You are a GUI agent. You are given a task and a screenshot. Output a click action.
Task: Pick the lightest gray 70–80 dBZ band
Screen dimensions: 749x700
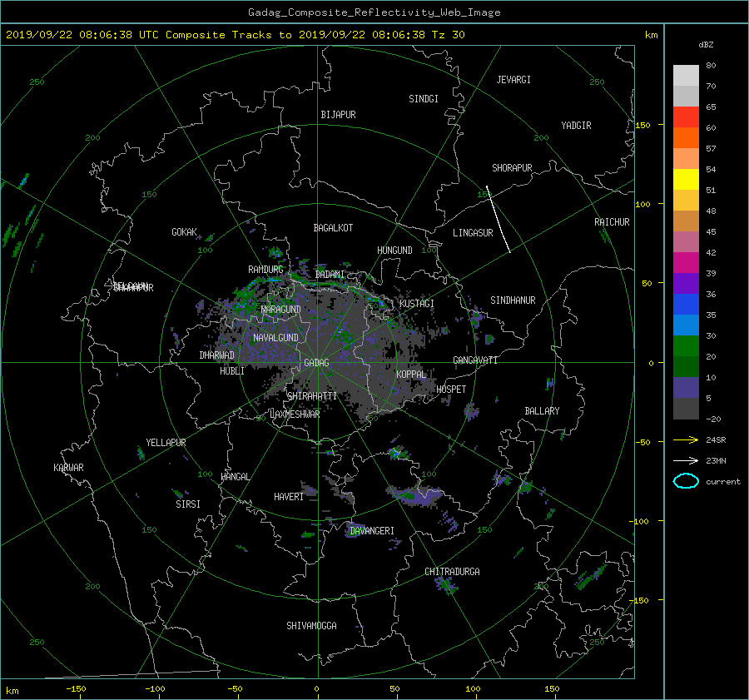[x=686, y=75]
